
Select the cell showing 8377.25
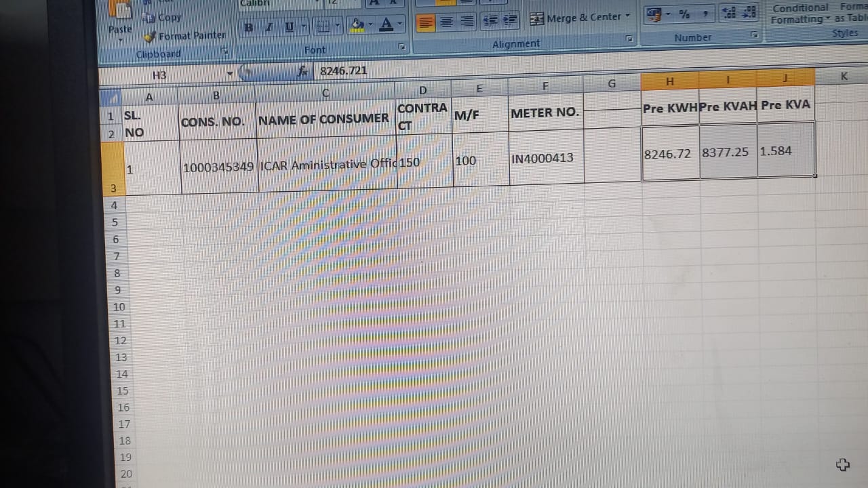pyautogui.click(x=728, y=152)
